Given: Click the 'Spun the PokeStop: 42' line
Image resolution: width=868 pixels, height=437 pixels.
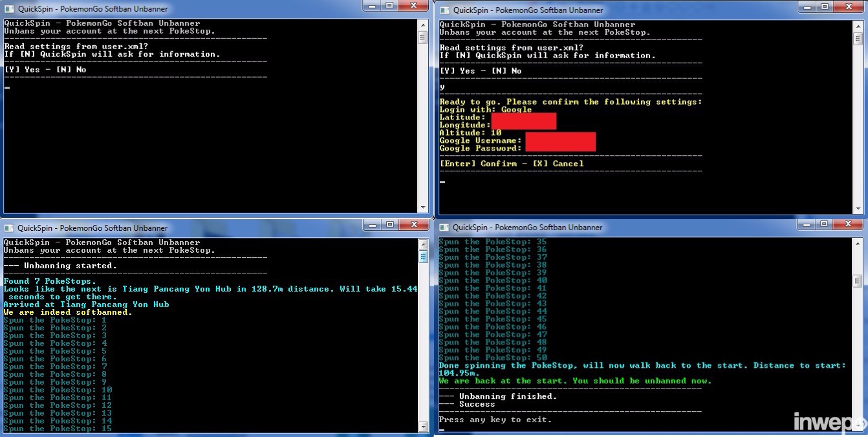Looking at the screenshot, I should (494, 296).
